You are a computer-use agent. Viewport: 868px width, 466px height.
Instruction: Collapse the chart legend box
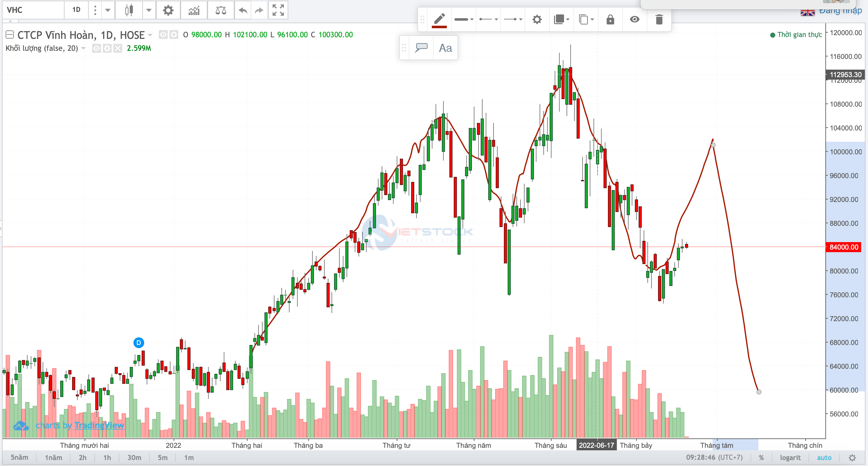click(x=10, y=34)
